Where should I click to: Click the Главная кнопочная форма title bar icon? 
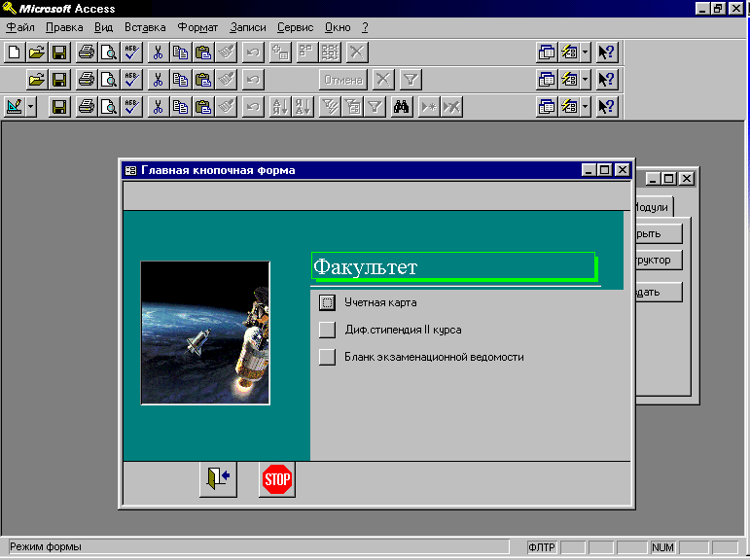tap(130, 170)
